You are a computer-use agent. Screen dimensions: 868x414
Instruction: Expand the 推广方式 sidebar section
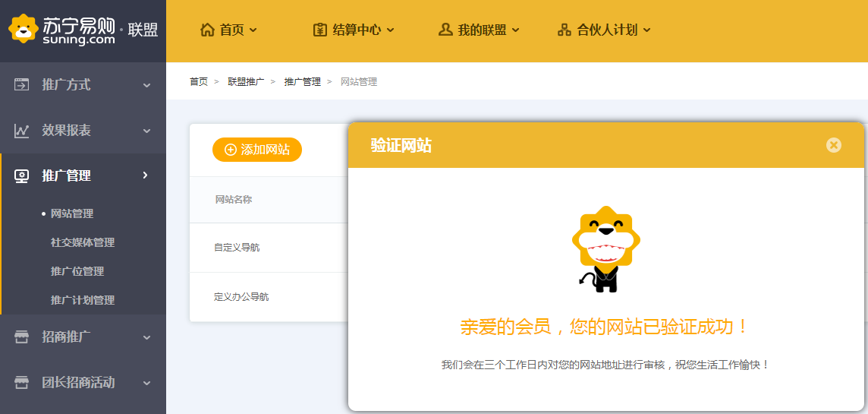pos(146,85)
